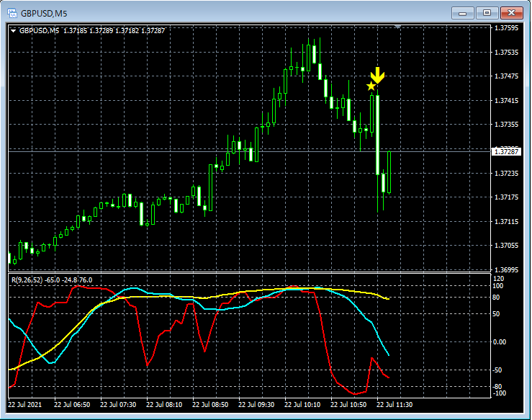Click the yellow star marker on chart
This screenshot has height=420, width=532.
coord(371,86)
